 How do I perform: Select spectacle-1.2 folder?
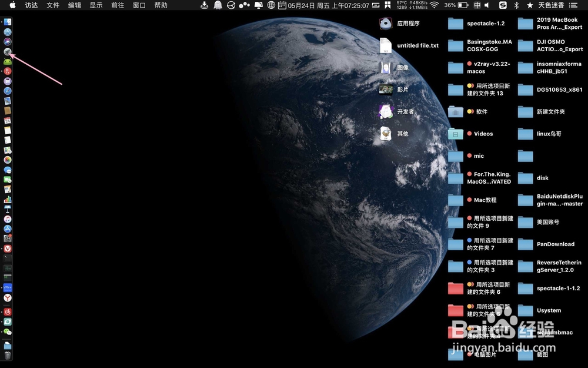tap(477, 24)
